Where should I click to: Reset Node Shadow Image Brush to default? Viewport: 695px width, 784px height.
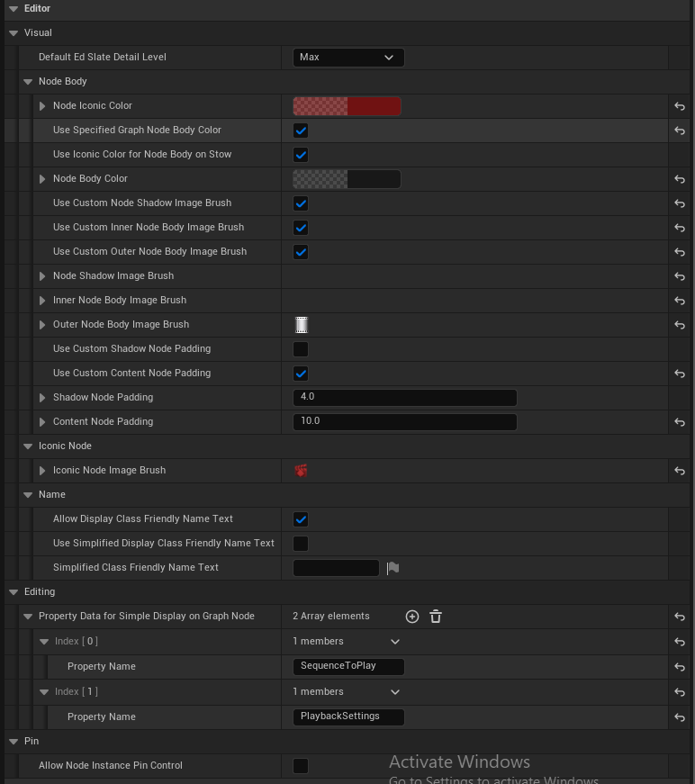click(680, 276)
